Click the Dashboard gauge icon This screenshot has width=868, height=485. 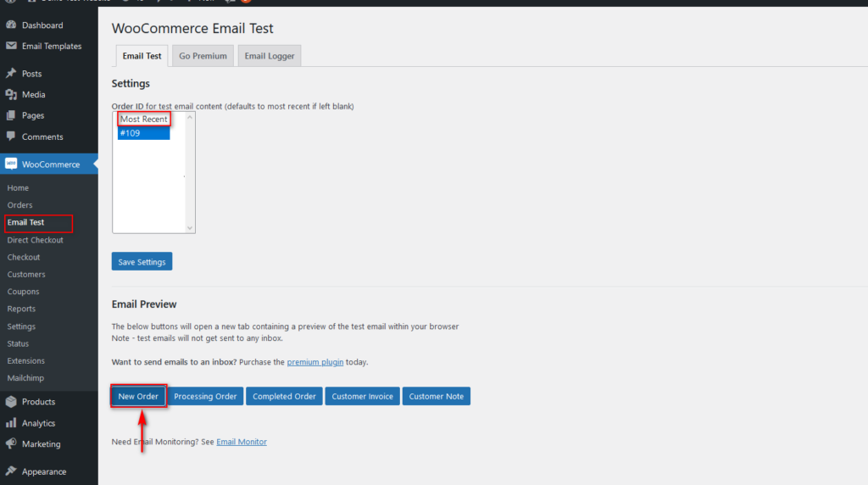pos(11,25)
